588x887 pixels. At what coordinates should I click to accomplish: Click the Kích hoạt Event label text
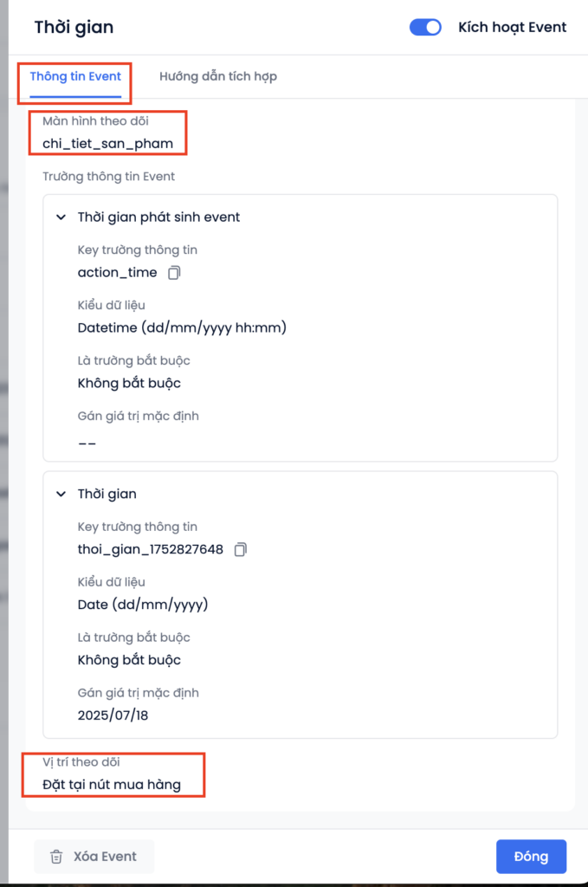[x=512, y=27]
